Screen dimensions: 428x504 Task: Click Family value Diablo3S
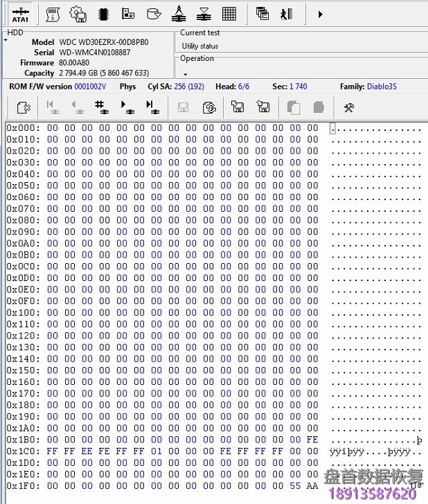(382, 87)
